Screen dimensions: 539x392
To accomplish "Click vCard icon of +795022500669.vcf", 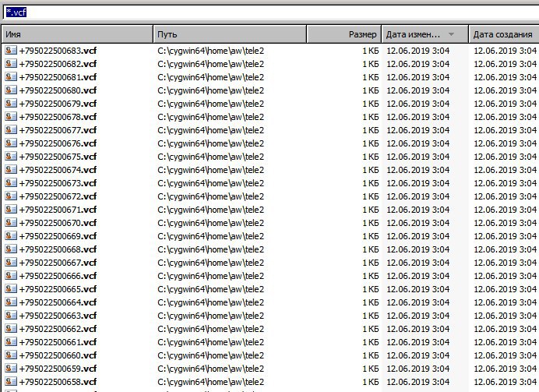I will [11, 235].
